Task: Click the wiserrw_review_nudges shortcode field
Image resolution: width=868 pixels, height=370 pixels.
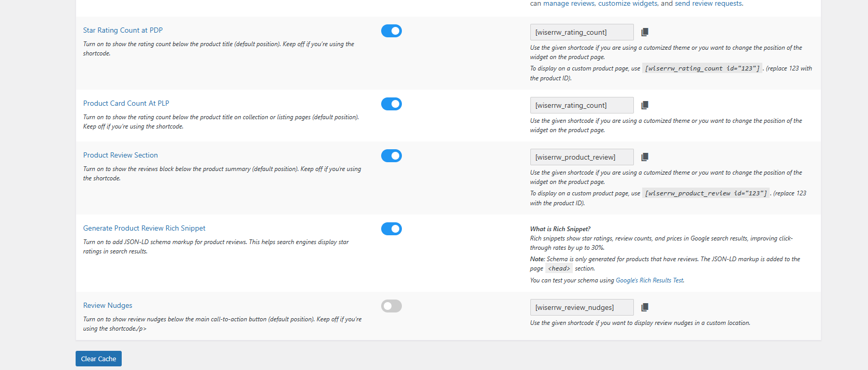Action: [582, 307]
